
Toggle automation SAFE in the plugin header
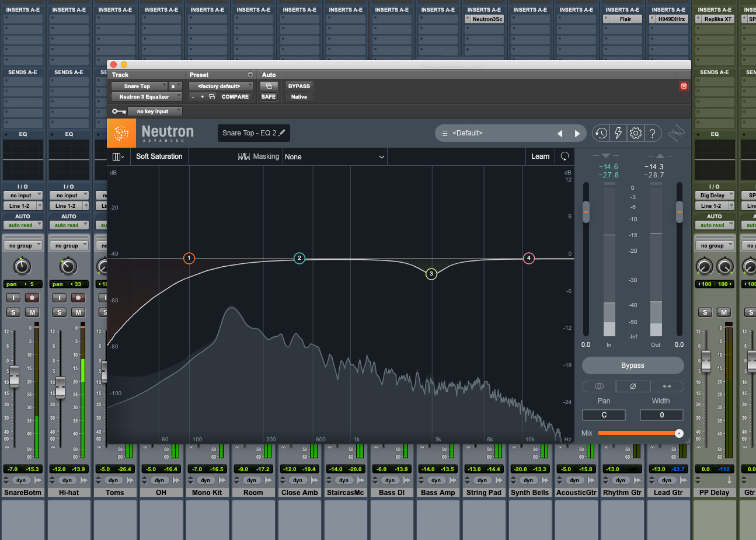coord(269,97)
